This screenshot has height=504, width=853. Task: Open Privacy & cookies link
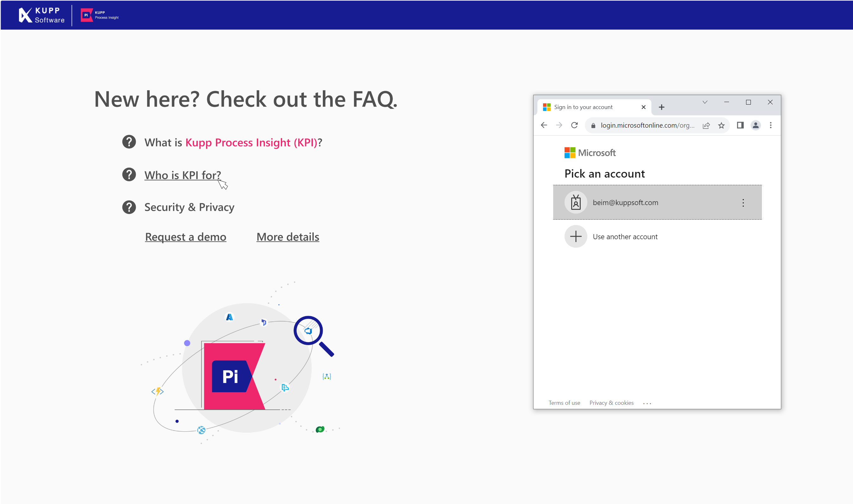(x=611, y=403)
